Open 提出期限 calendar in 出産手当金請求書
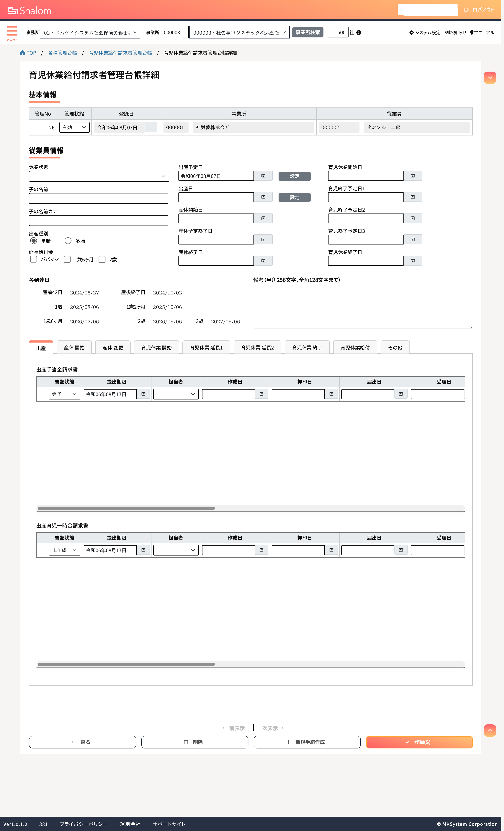This screenshot has width=504, height=831. (143, 394)
